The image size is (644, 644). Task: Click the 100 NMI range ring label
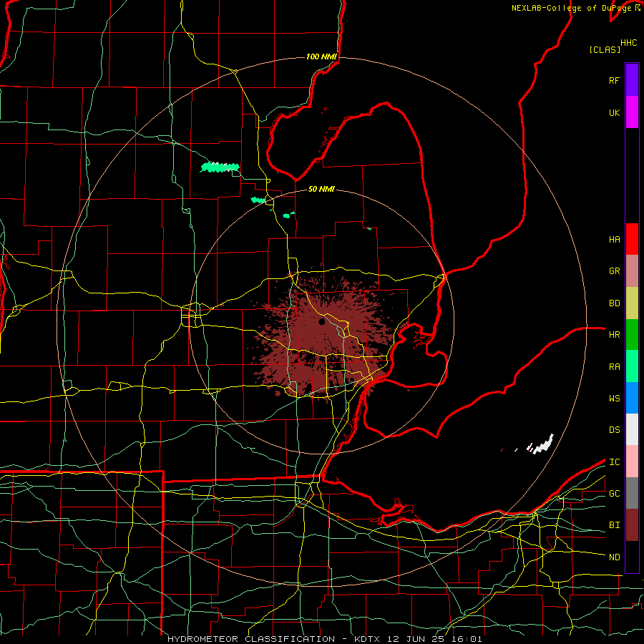point(321,57)
